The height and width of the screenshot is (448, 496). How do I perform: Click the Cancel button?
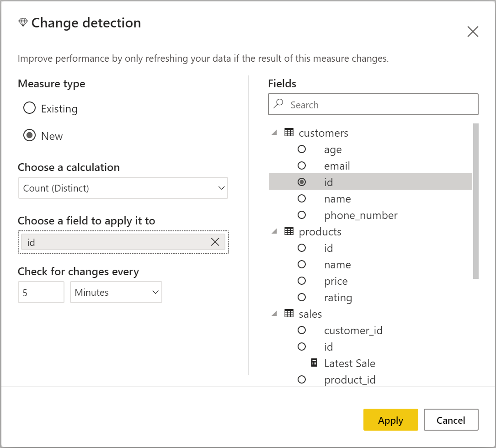(451, 420)
